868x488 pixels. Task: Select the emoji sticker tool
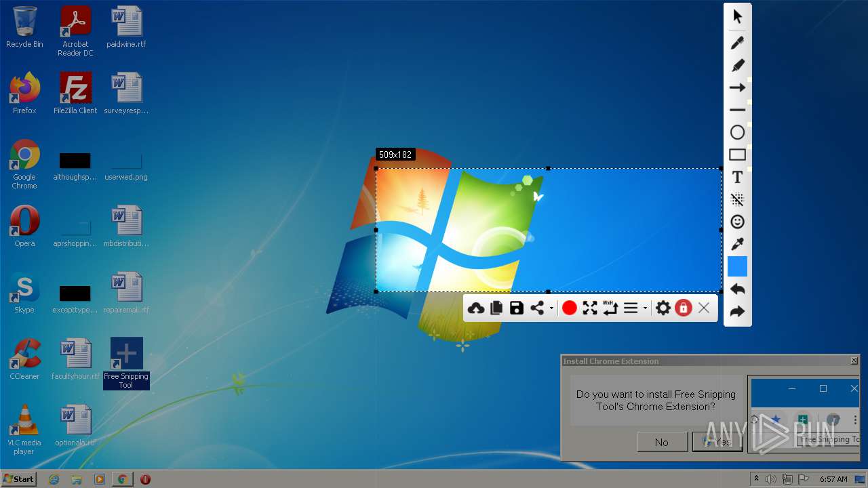(737, 222)
